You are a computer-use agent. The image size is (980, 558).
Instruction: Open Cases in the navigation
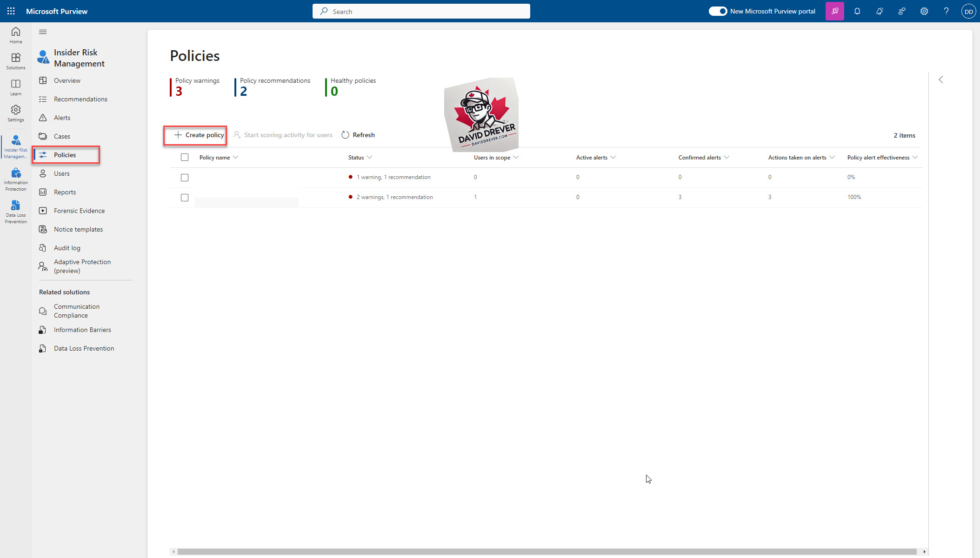pos(62,136)
